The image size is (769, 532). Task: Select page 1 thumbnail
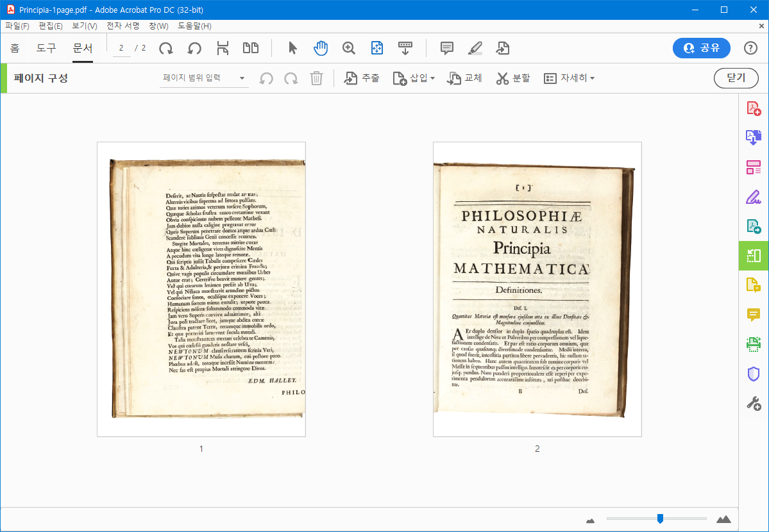click(x=201, y=289)
